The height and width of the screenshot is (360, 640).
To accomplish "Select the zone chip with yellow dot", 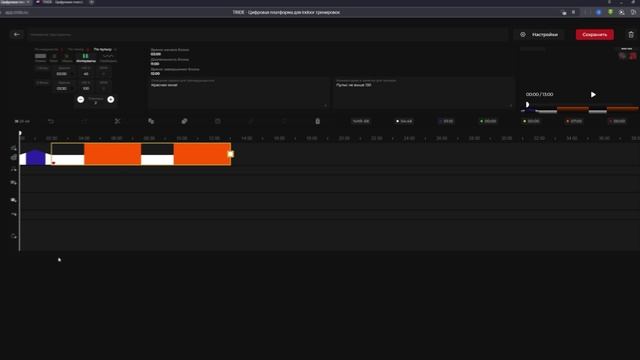I will click(x=531, y=121).
